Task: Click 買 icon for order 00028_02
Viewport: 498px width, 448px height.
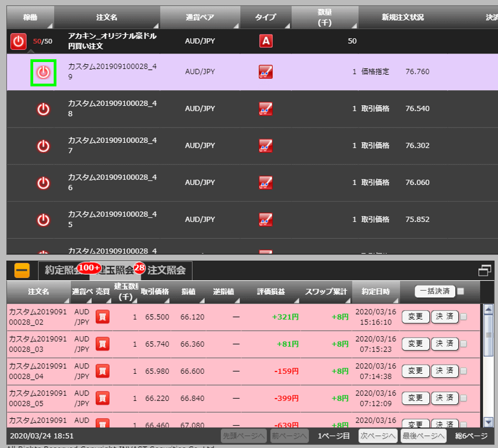Action: [102, 317]
